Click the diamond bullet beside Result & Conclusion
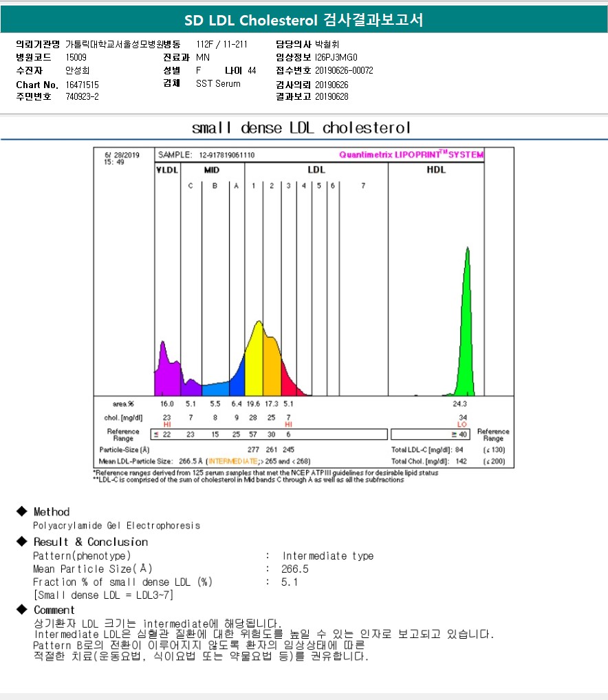The width and height of the screenshot is (608, 700). click(x=21, y=542)
